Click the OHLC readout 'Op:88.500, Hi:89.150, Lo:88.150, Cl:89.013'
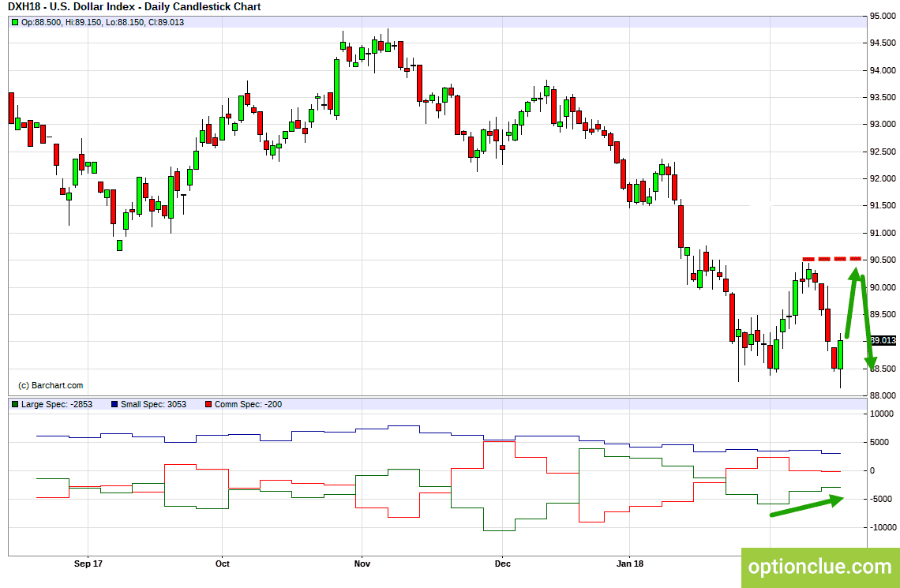 pyautogui.click(x=102, y=22)
